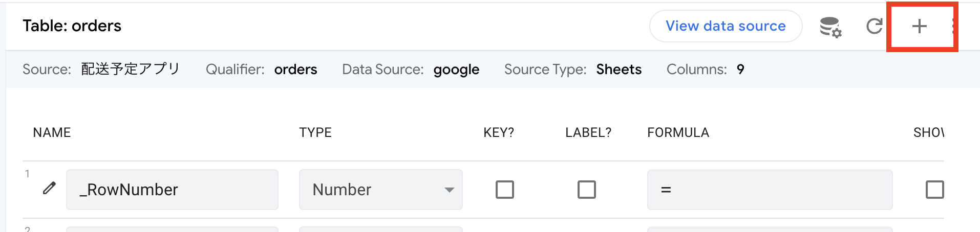The width and height of the screenshot is (980, 232).
Task: Click the TYPE column header
Action: tap(315, 132)
